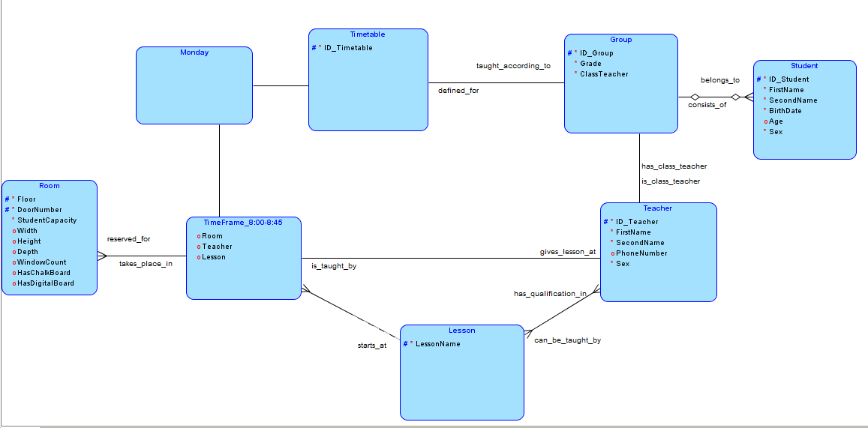Select Room attribute in TimeFrame entity

pos(212,235)
